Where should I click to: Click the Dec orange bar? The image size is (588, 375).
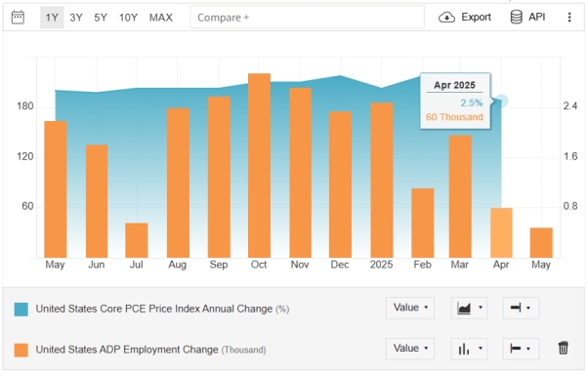[341, 185]
